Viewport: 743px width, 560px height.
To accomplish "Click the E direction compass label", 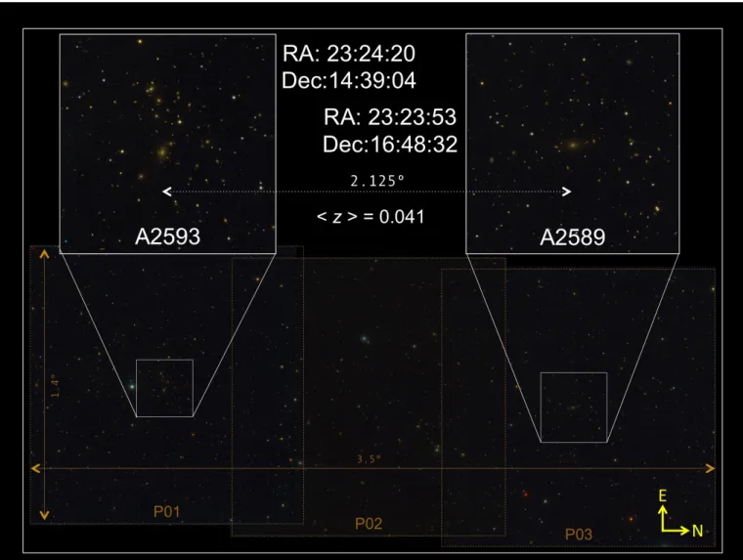I will (663, 496).
